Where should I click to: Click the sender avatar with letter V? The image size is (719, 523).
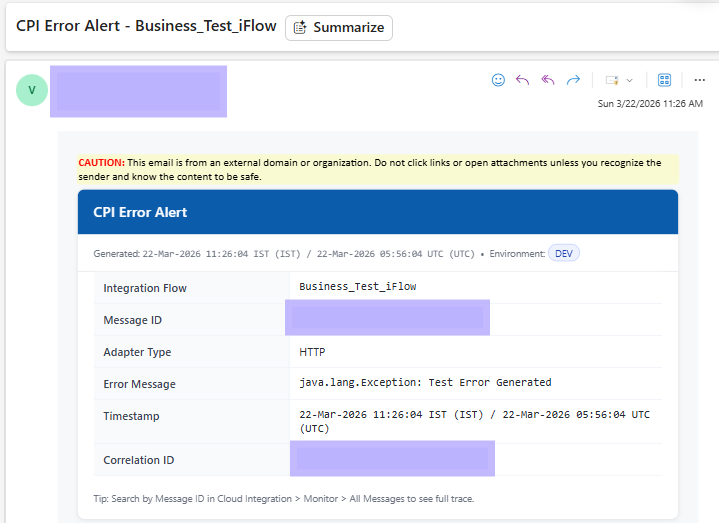[32, 90]
